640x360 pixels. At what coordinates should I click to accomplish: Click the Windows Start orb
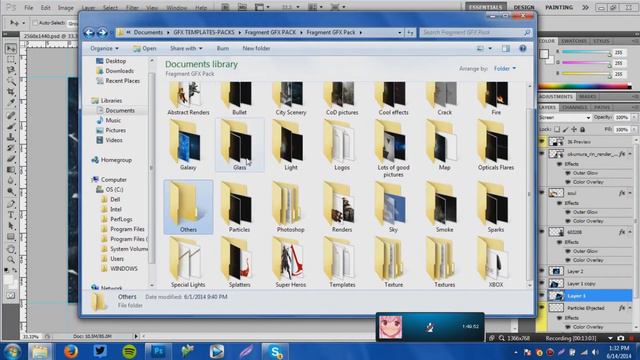coord(12,351)
